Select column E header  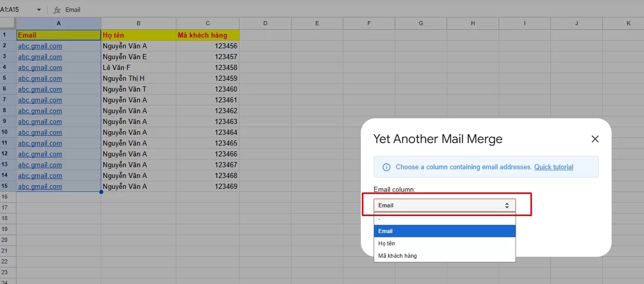[317, 23]
